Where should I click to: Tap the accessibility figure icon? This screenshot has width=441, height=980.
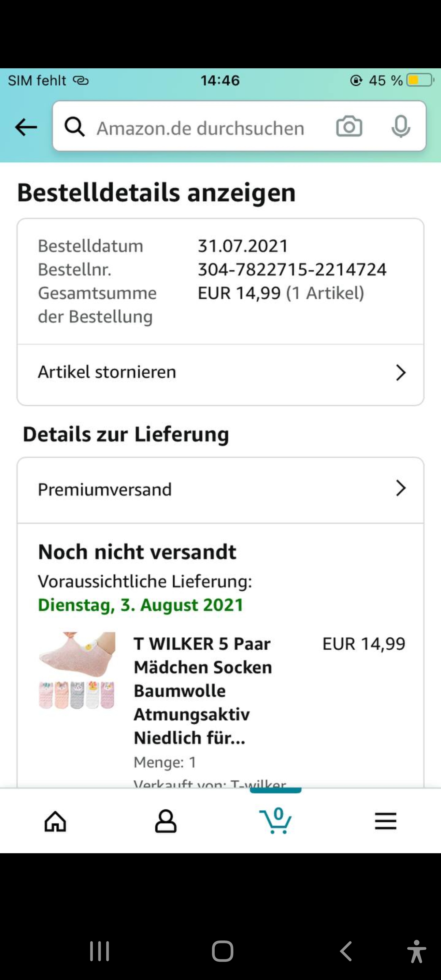[416, 951]
